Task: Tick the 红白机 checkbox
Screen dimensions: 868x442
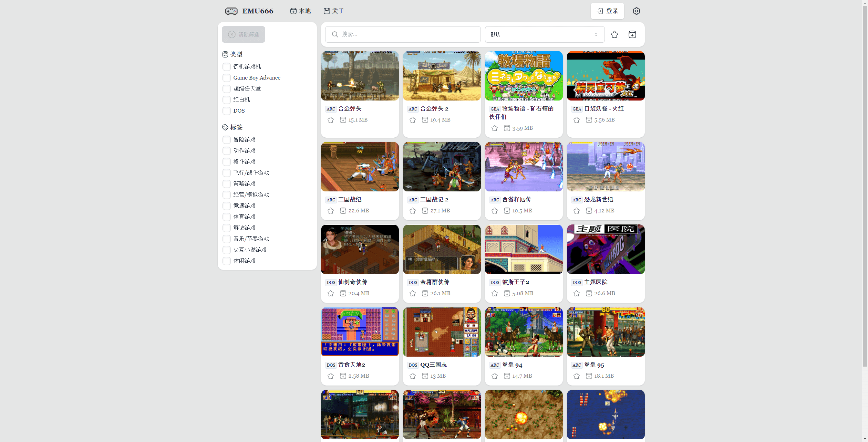Action: (x=227, y=99)
